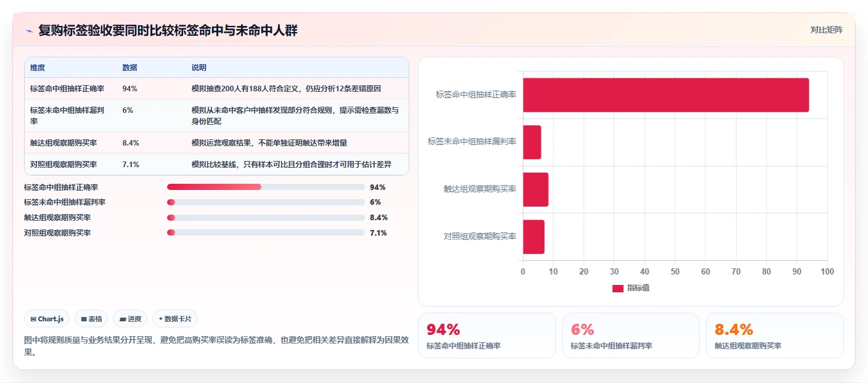Click the 标签命中组抽样正确率 94% progress bar
The width and height of the screenshot is (868, 383).
coord(266,187)
